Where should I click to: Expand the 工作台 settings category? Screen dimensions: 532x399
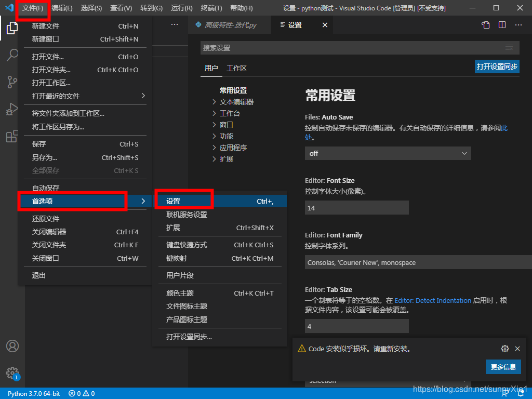pos(214,113)
